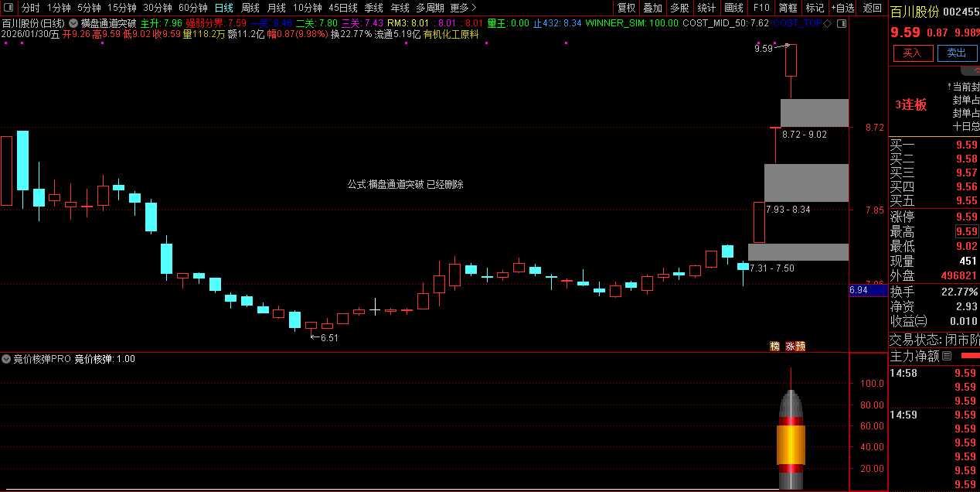Screen dimensions: 980x492
Task: Click the 返回 back button
Action: click(873, 8)
